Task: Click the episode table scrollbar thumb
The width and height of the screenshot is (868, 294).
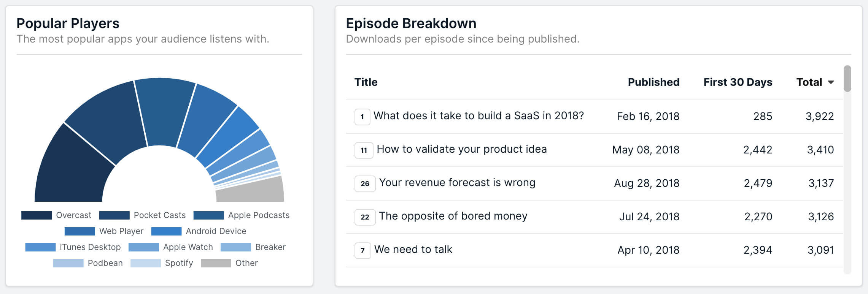Action: pos(847,79)
